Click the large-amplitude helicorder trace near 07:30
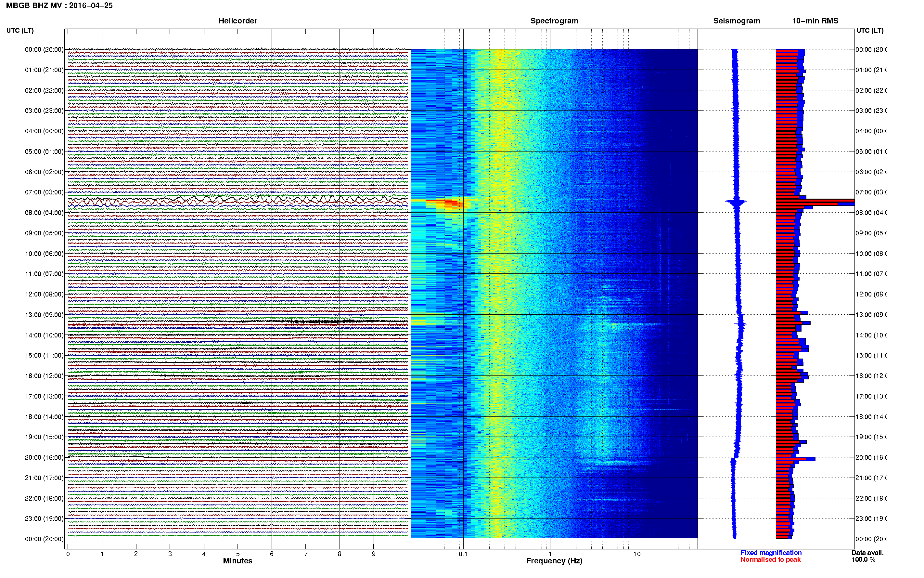The height and width of the screenshot is (578, 924). pos(237,200)
